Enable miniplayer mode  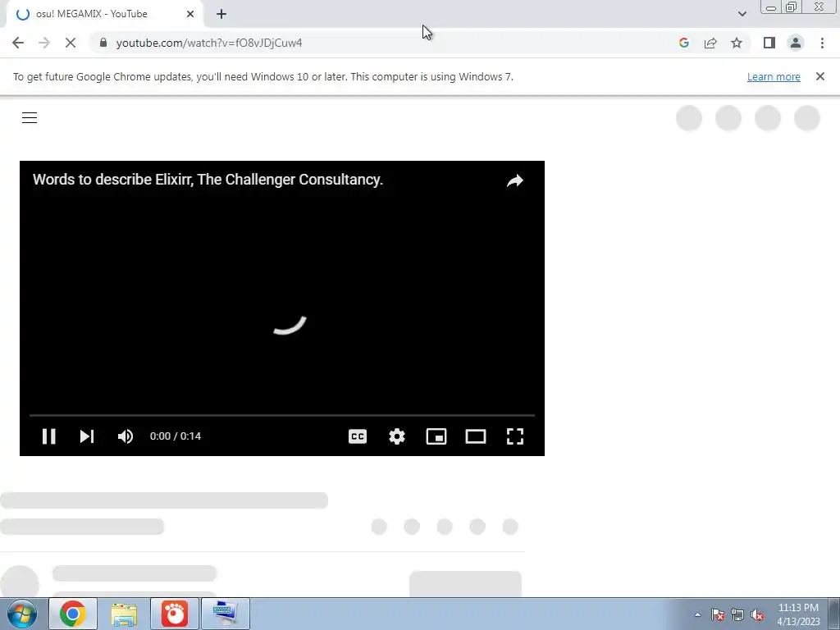click(436, 436)
